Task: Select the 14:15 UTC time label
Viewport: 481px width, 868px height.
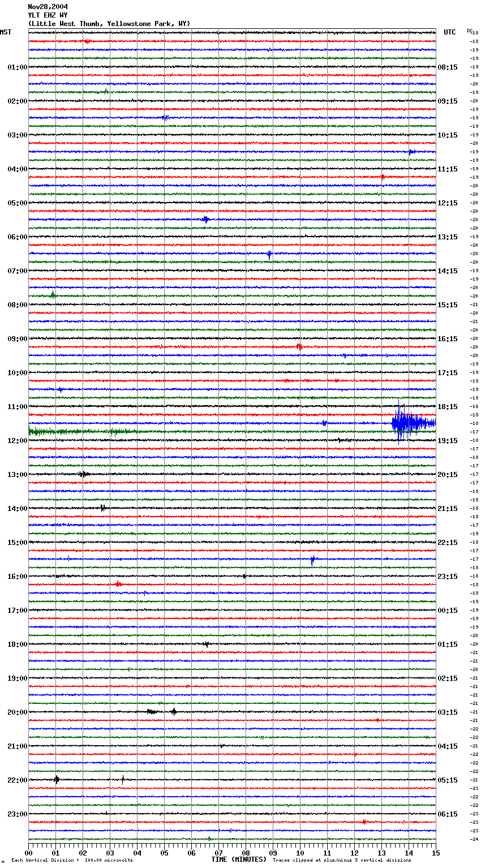Action: coord(448,271)
